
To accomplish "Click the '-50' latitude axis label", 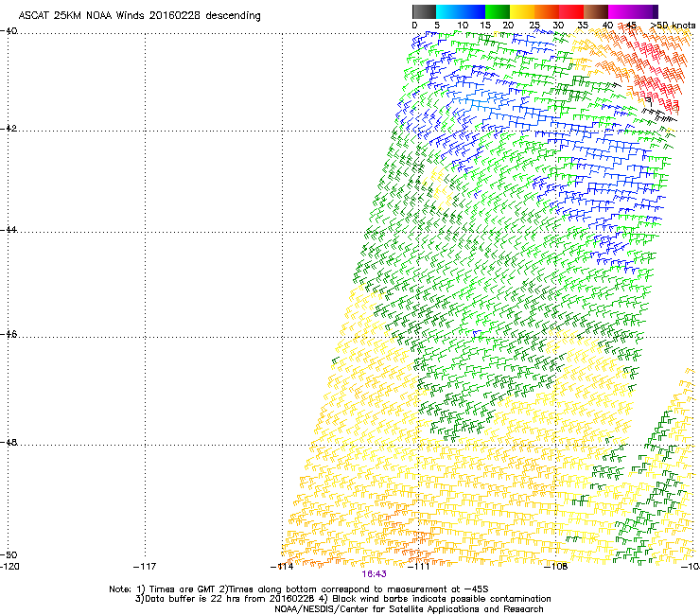I will pos(9,554).
